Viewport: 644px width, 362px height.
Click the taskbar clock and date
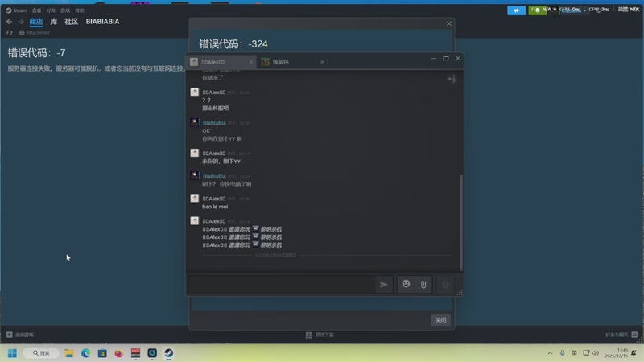click(618, 353)
